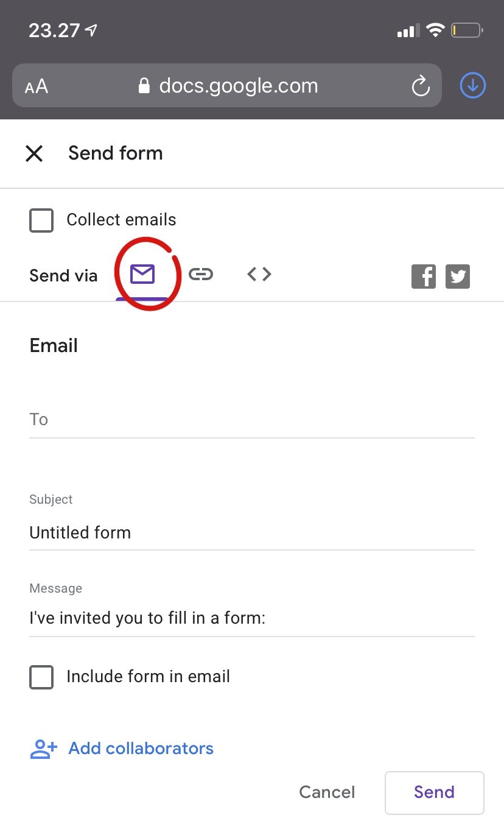Open Safari text size AA menu
Image resolution: width=504 pixels, height=832 pixels.
point(37,86)
